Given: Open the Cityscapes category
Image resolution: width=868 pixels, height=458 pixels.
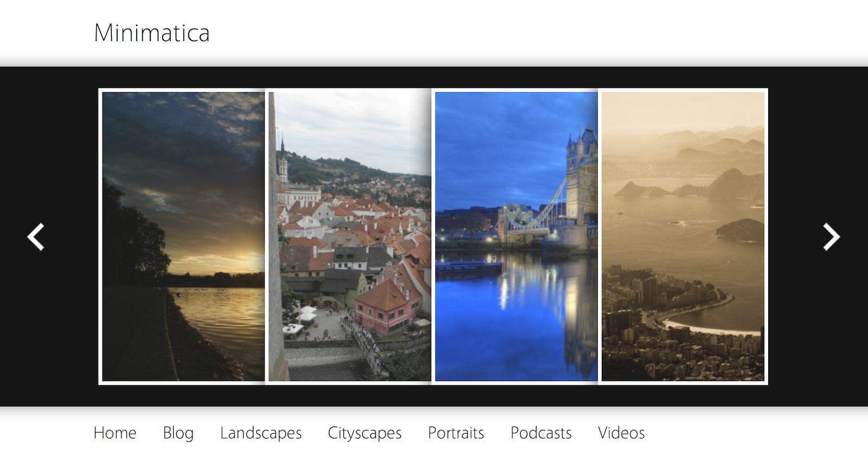Looking at the screenshot, I should [x=365, y=433].
